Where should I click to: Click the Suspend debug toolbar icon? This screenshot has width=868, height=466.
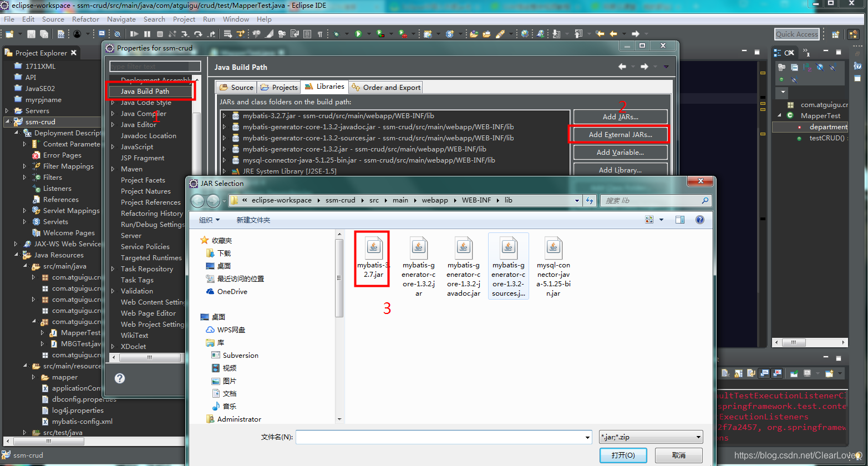coord(147,34)
